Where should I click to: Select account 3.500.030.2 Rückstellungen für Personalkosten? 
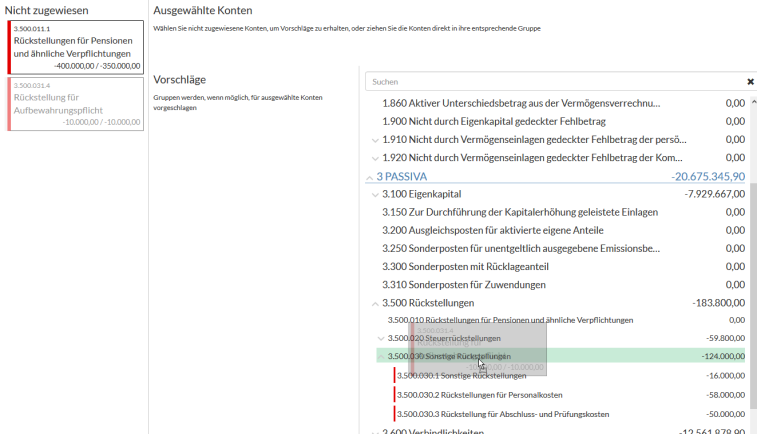pos(569,395)
